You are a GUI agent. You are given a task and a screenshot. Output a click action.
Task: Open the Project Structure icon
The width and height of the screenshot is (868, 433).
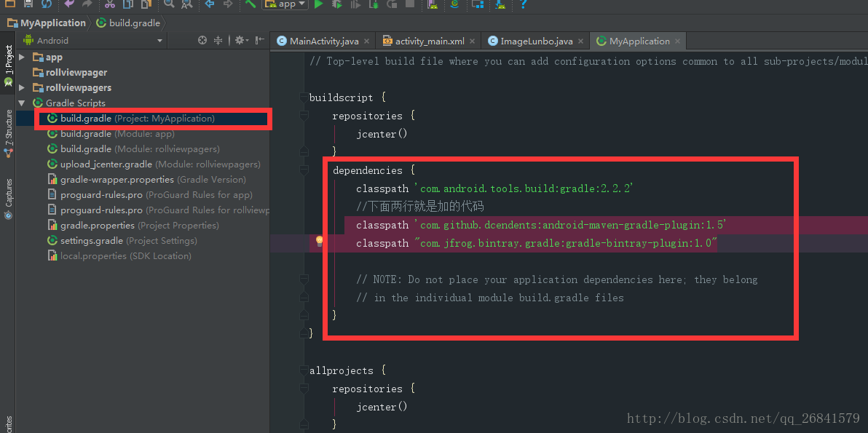[477, 4]
